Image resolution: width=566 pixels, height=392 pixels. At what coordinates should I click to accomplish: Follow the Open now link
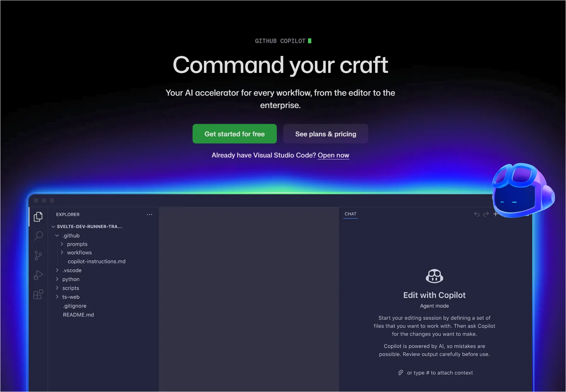334,155
